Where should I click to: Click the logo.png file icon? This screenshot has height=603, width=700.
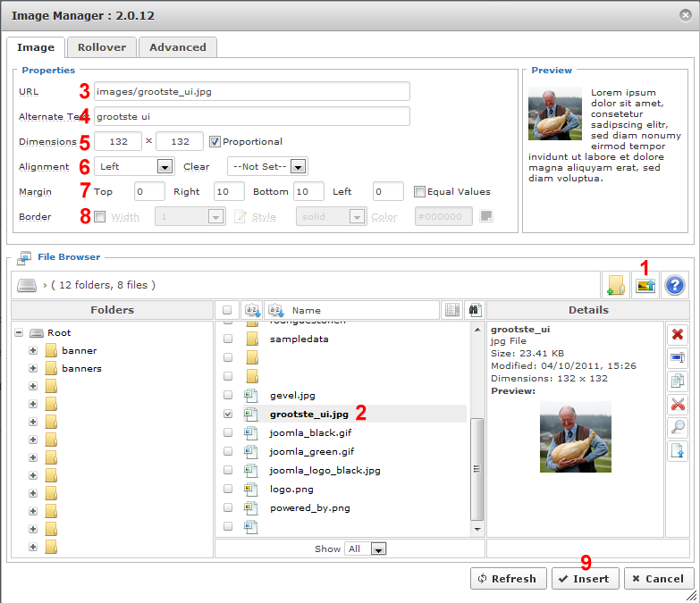click(x=251, y=489)
